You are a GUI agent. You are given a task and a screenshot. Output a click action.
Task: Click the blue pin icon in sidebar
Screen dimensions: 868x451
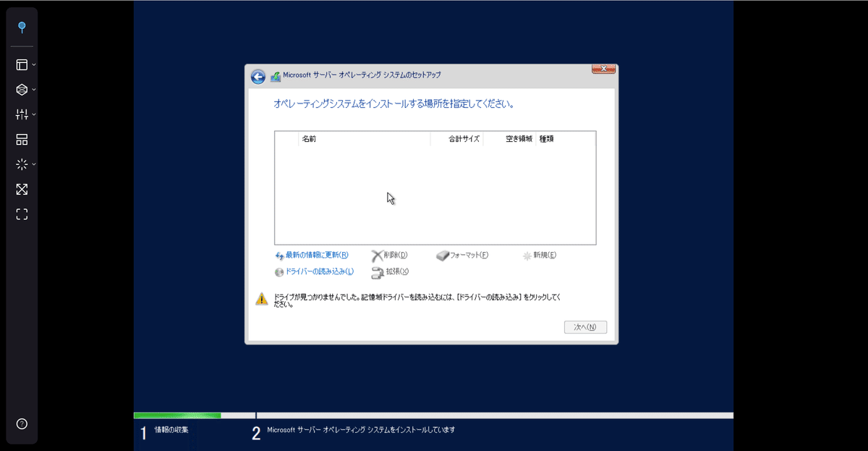[22, 28]
